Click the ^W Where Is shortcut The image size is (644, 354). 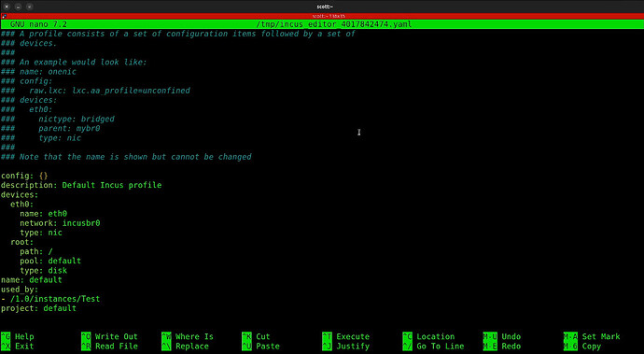click(188, 337)
